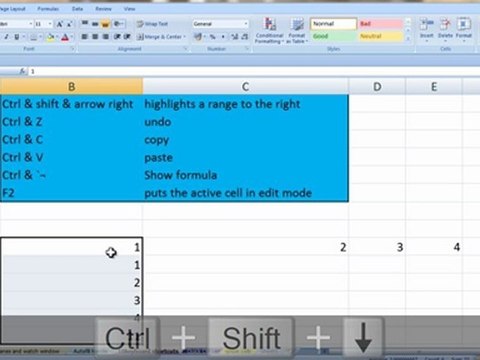Click the Orientation icon

(118, 23)
